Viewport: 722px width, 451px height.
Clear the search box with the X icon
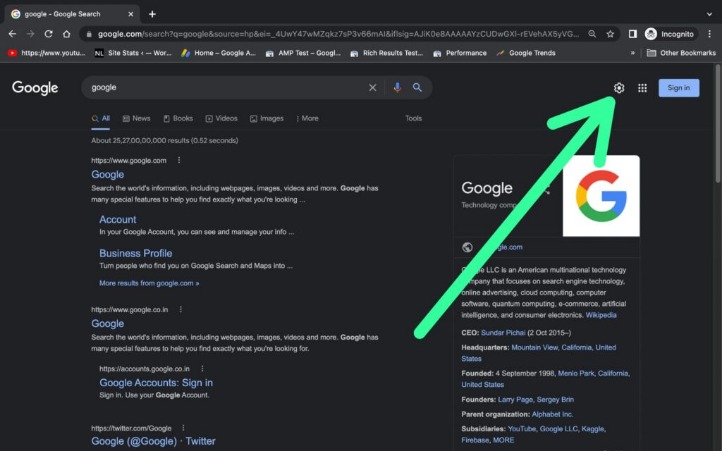[x=373, y=88]
